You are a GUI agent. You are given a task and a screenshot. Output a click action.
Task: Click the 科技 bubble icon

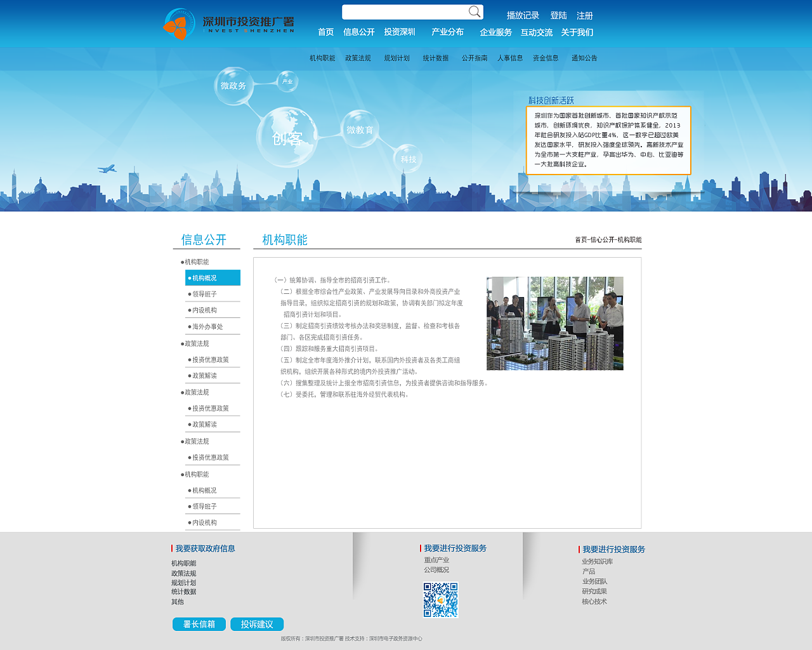tap(408, 159)
